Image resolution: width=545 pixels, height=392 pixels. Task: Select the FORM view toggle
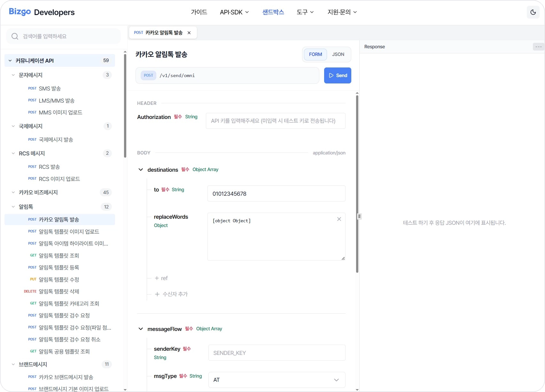click(x=315, y=54)
